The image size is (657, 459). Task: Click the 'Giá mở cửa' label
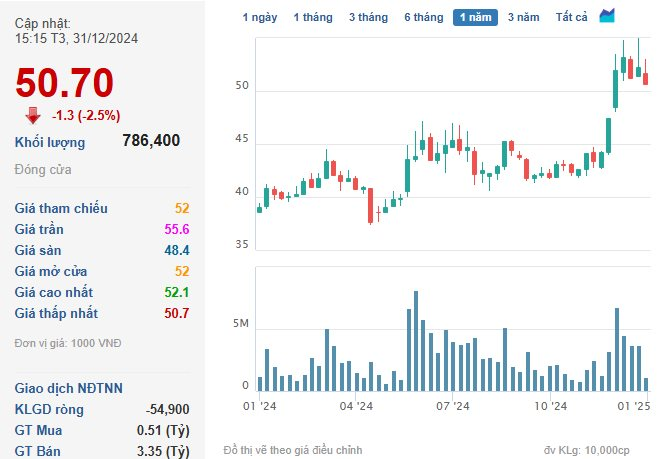point(51,271)
